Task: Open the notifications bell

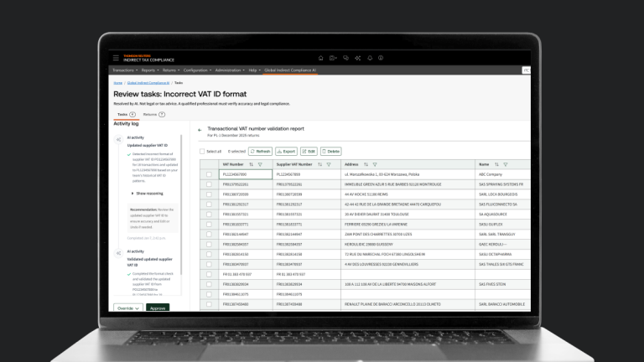Action: (x=370, y=58)
